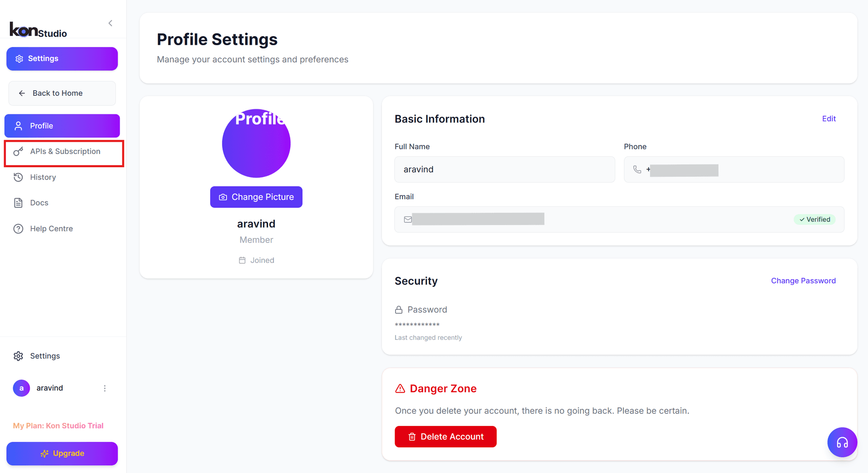Click the Settings gear icon near aravind
The image size is (868, 473).
coord(18,356)
